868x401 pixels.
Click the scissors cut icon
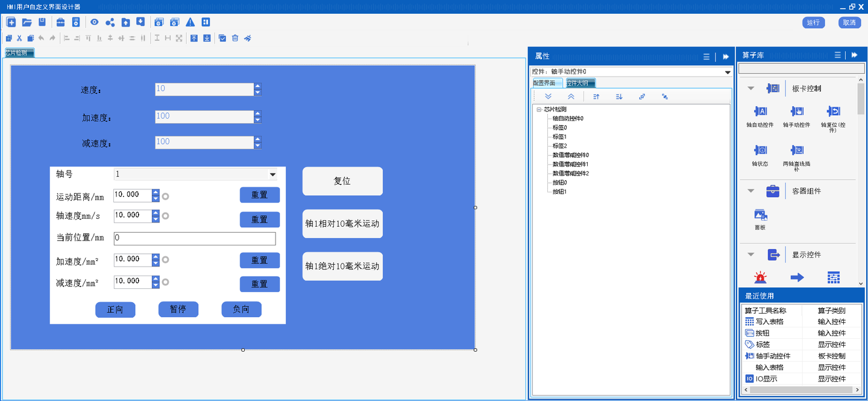[x=19, y=38]
